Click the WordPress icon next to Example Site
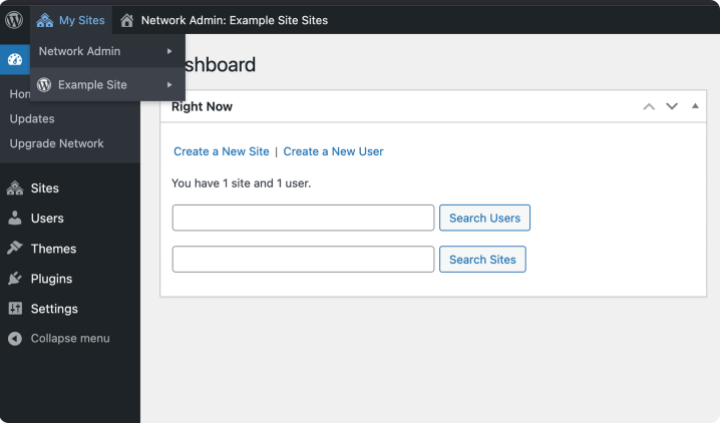Viewport: 720px width, 423px height. coord(45,85)
